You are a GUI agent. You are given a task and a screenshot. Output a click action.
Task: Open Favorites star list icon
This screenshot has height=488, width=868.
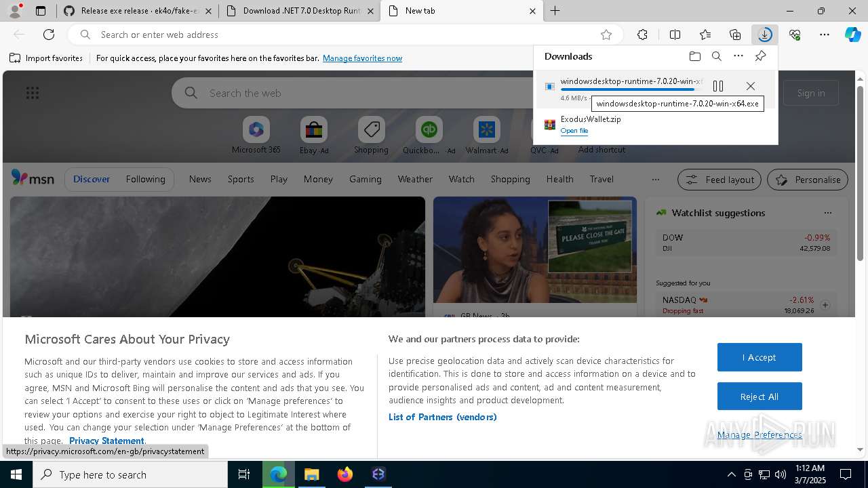click(705, 35)
